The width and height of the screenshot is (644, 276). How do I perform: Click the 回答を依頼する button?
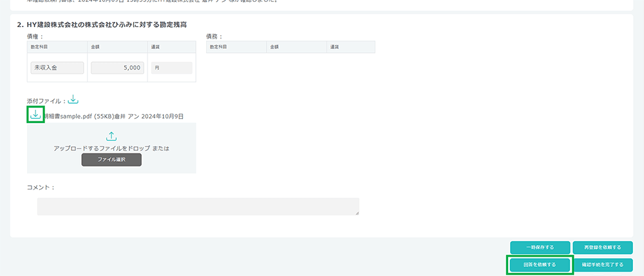[x=540, y=265]
